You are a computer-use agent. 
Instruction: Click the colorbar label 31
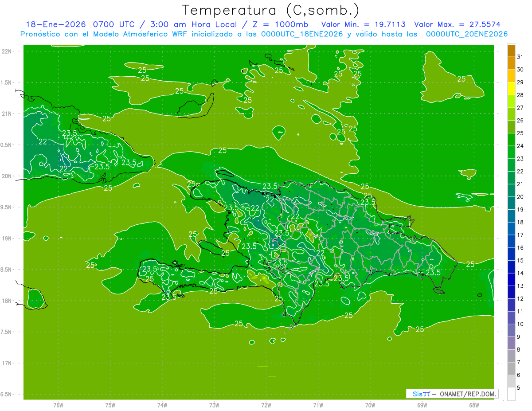pyautogui.click(x=520, y=57)
